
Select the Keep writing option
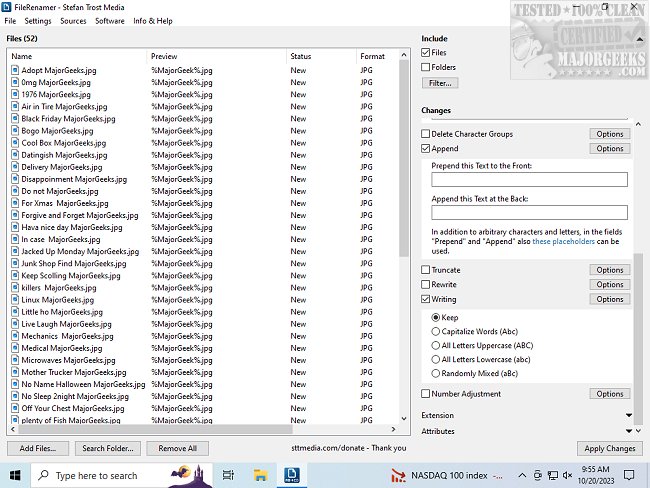(x=435, y=317)
